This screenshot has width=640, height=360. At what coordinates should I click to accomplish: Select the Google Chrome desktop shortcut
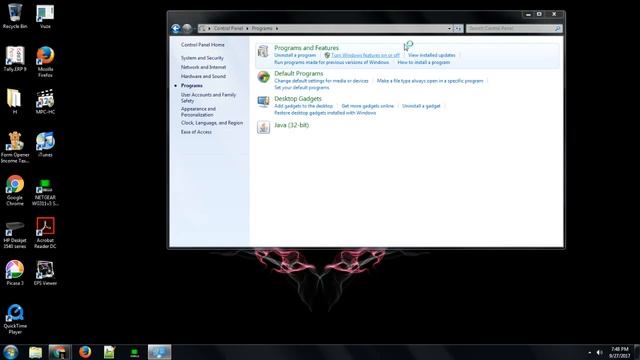point(15,190)
